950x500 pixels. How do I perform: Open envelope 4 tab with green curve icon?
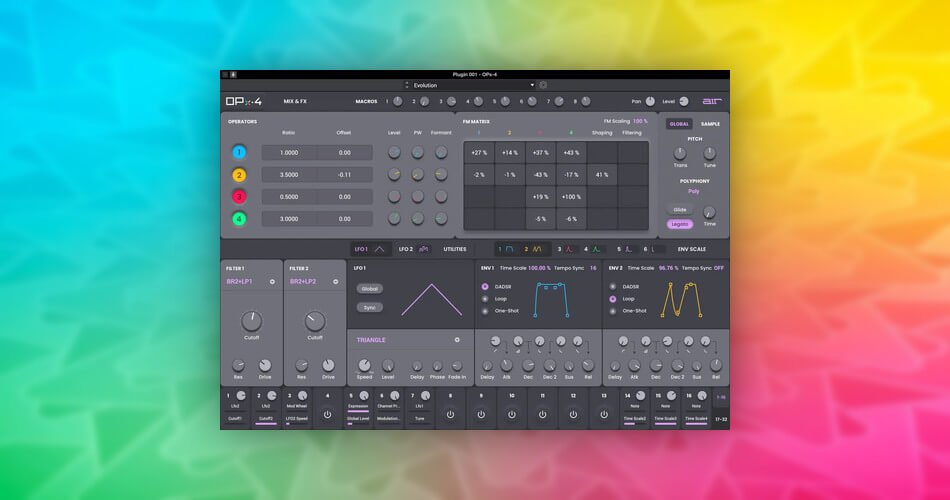click(592, 249)
